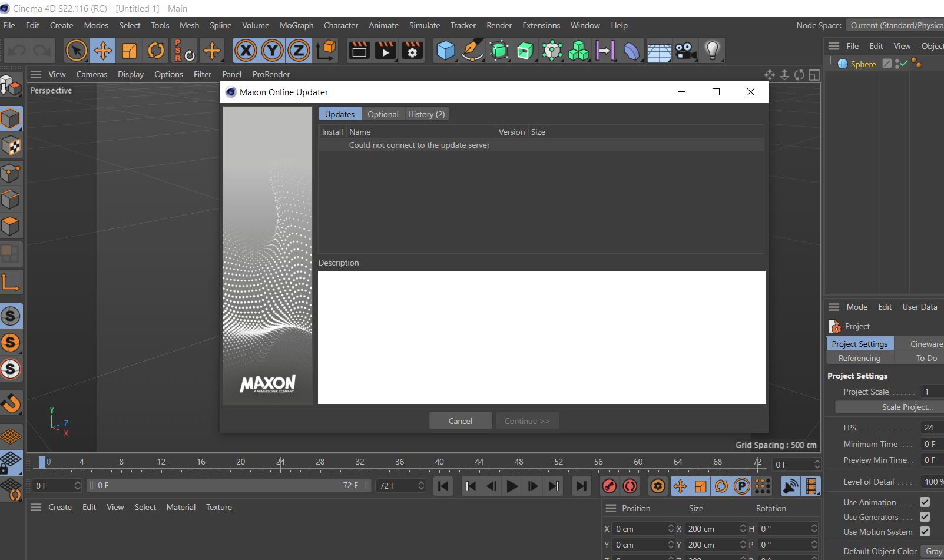The image size is (944, 560).
Task: Click the Redo arrow
Action: point(42,51)
